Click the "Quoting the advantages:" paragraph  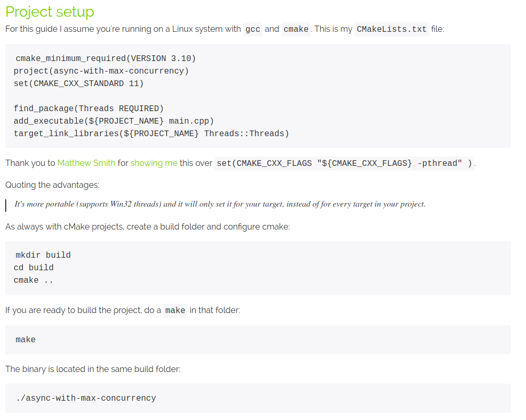click(x=52, y=185)
